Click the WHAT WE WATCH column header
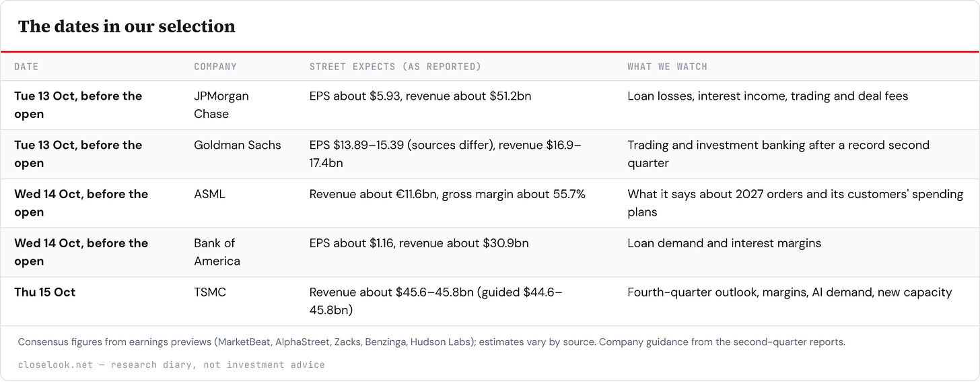The width and height of the screenshot is (980, 382). 667,67
